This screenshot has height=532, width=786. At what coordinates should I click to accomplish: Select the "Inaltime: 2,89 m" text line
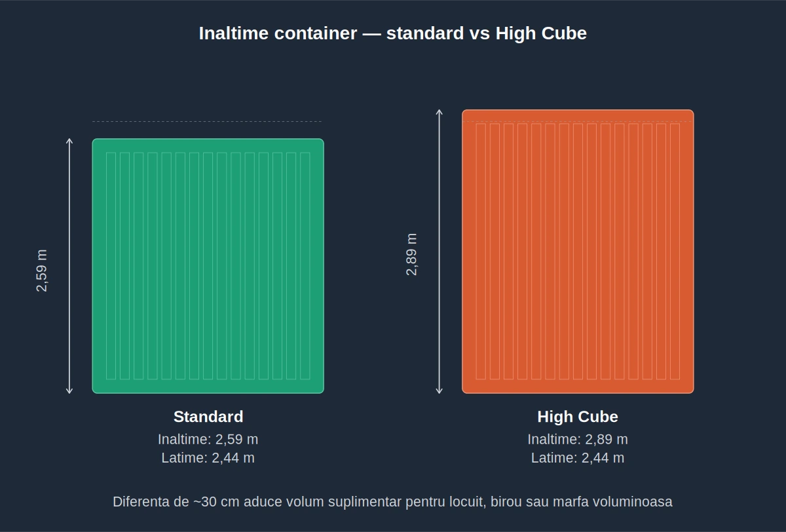click(x=578, y=439)
